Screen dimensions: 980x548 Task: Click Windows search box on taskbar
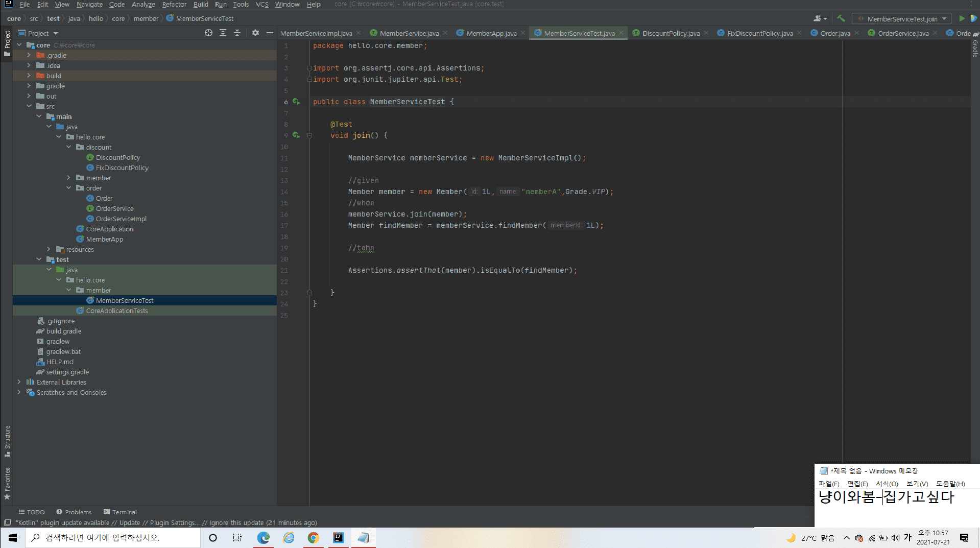coord(113,538)
